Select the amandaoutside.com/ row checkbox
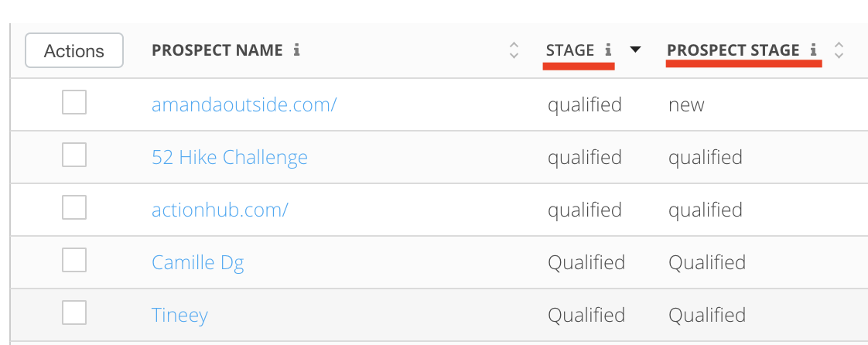 pyautogui.click(x=74, y=103)
